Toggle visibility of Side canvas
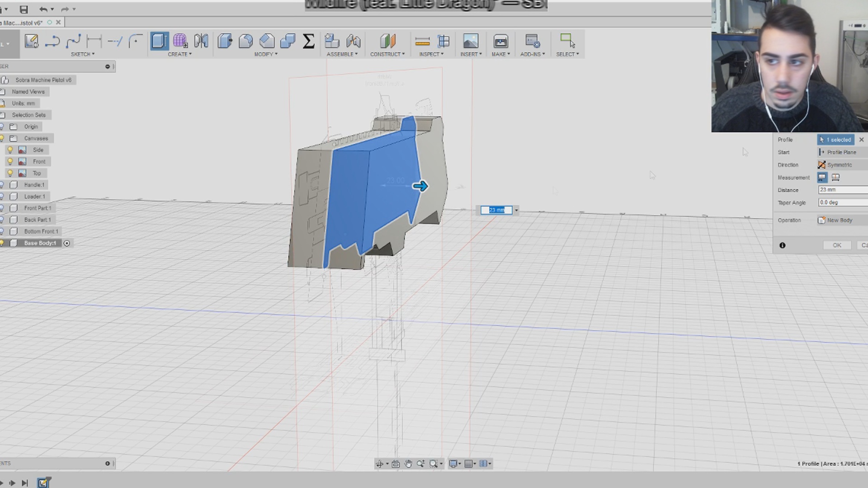The image size is (868, 488). coord(10,150)
